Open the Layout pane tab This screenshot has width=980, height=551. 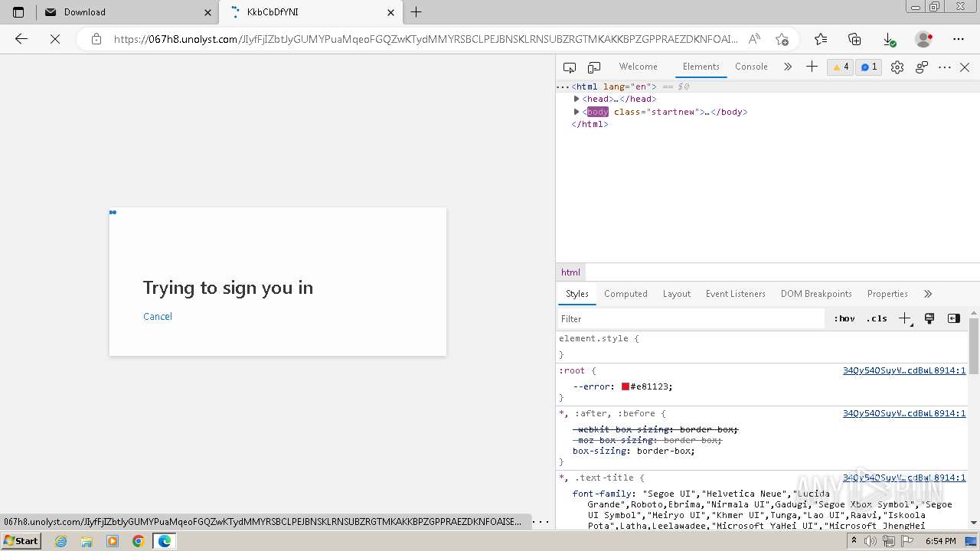tap(676, 294)
